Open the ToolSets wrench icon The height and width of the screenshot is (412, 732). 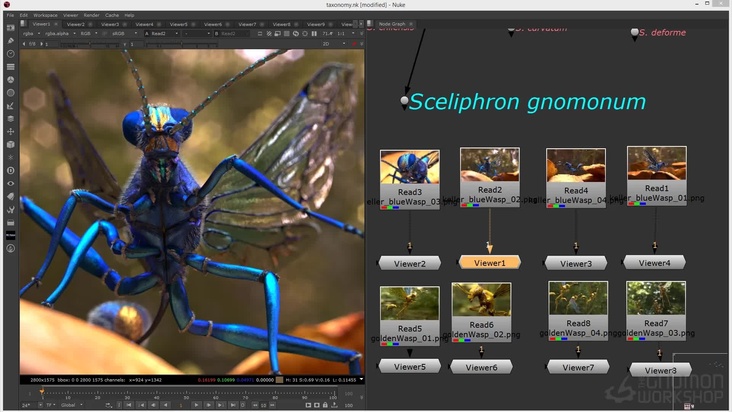click(10, 209)
